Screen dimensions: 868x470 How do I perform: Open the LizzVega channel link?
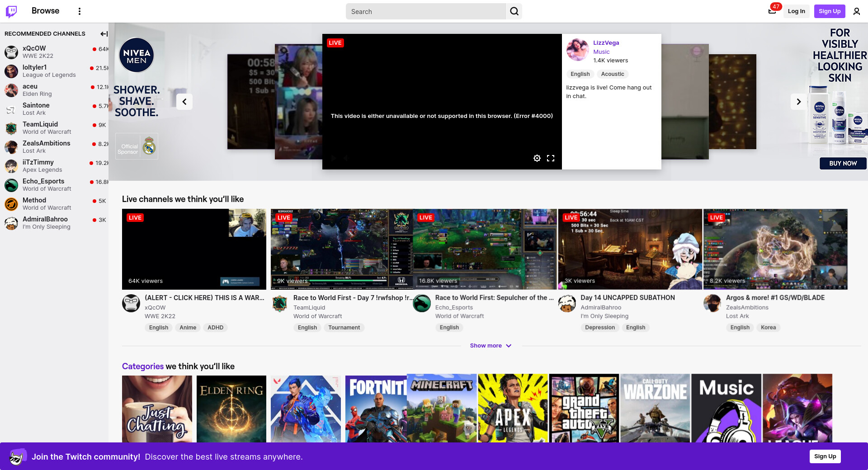606,43
